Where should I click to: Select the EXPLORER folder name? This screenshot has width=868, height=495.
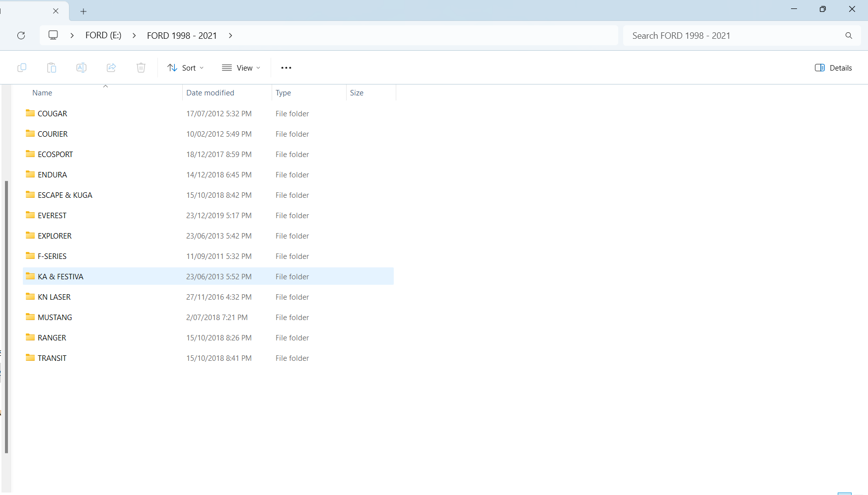coord(55,236)
